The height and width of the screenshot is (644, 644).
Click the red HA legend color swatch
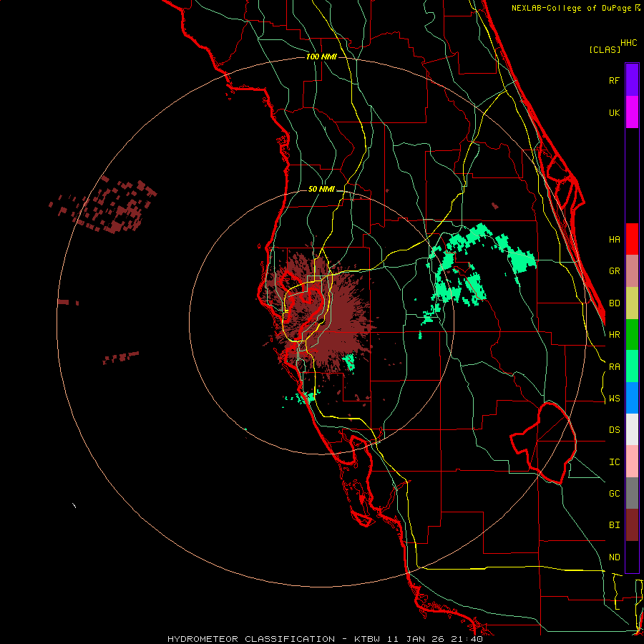[632, 239]
